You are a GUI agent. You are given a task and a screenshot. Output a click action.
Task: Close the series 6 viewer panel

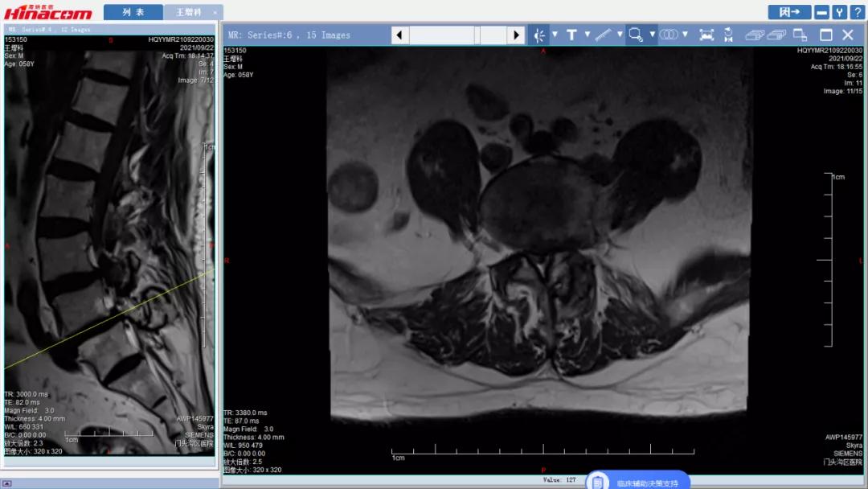(x=848, y=35)
